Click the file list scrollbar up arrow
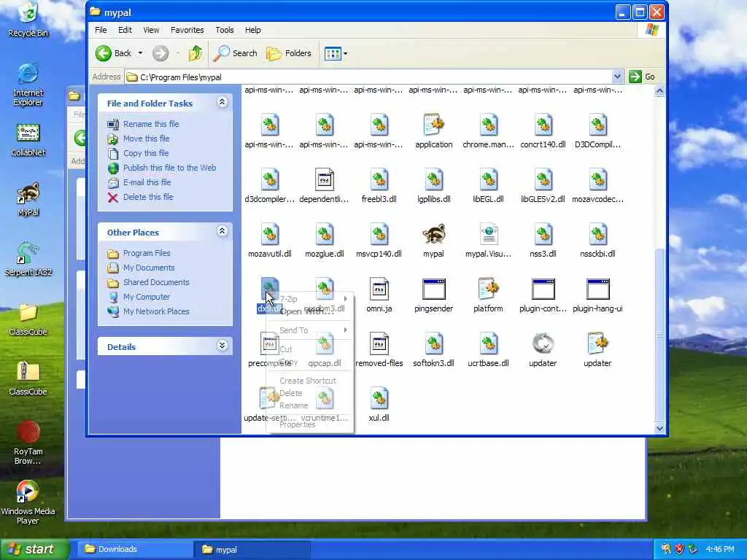 pyautogui.click(x=659, y=91)
